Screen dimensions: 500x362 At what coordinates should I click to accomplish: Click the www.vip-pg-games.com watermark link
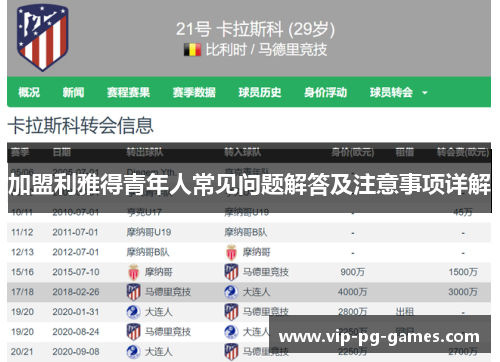379,337
